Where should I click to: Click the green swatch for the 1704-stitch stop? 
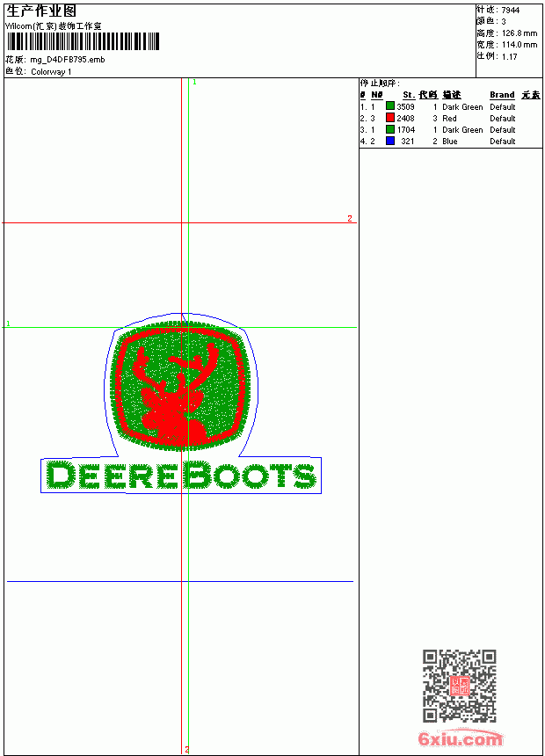tap(390, 129)
